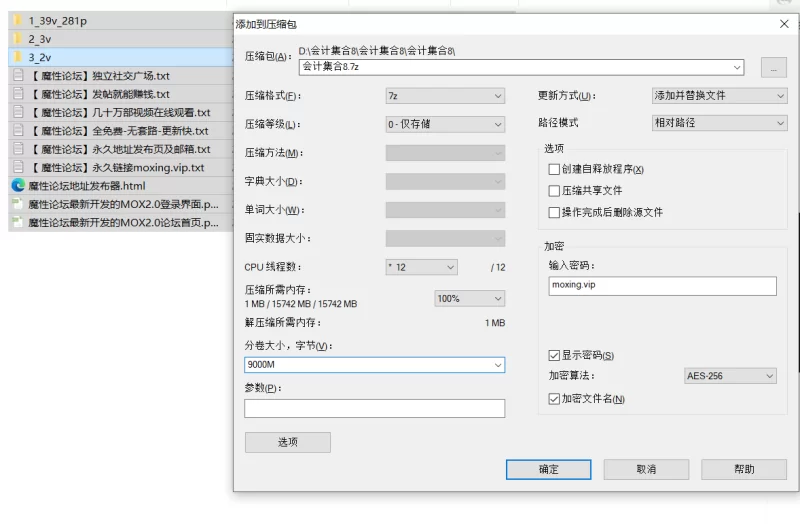Select the 3_2v folder name

(x=40, y=58)
